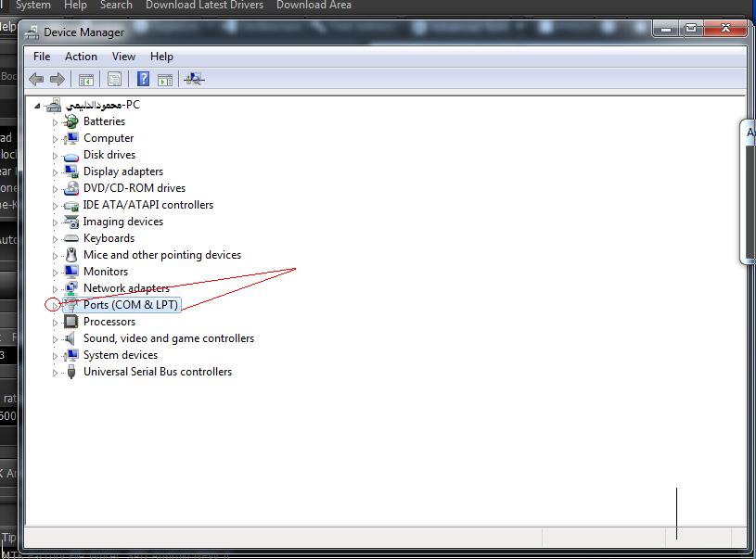Click the Processors chip icon

[x=71, y=322]
